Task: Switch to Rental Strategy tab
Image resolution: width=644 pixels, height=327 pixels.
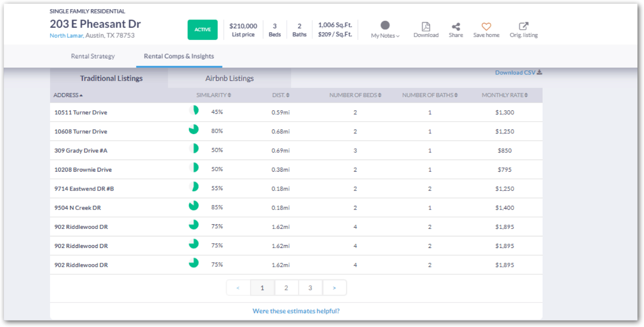Action: coord(93,56)
